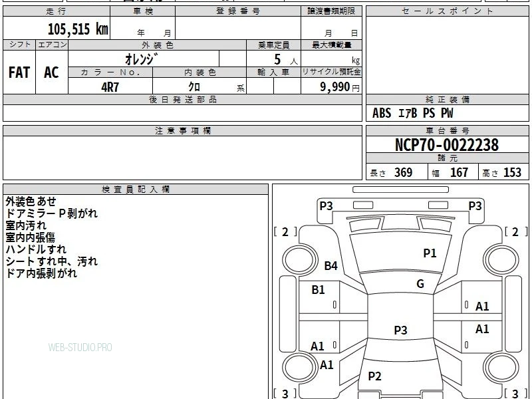Select the 4R7 color code
Viewport: 532px width, 399px height.
110,87
